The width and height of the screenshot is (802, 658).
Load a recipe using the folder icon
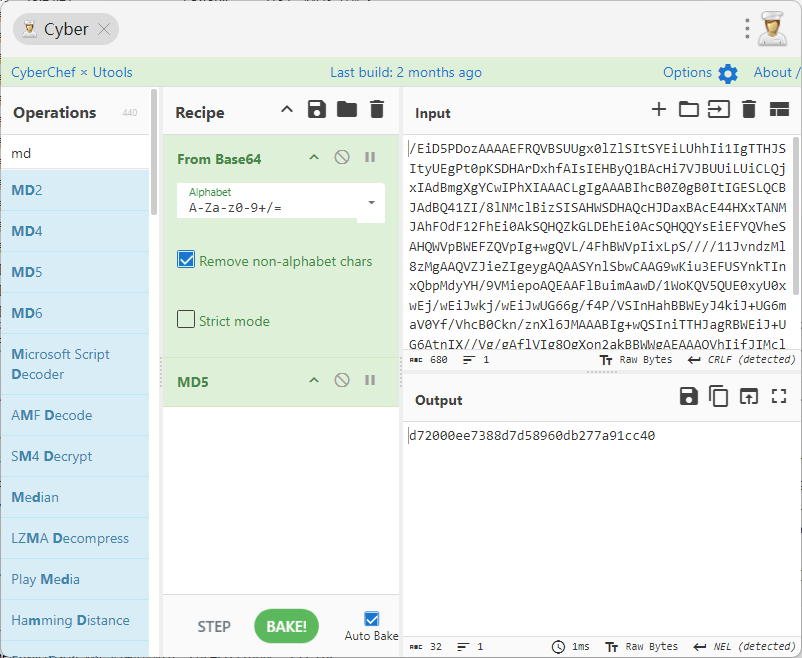[x=347, y=109]
